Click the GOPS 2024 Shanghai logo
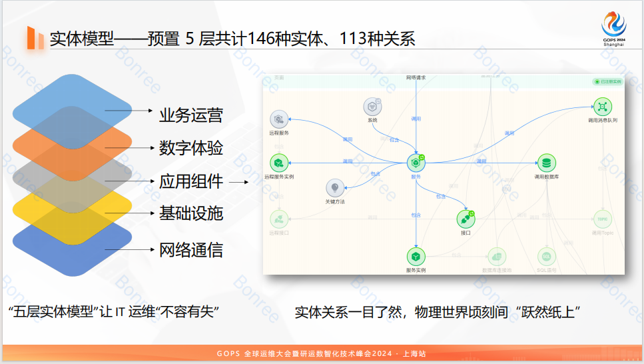Image resolution: width=644 pixels, height=364 pixels. (613, 29)
